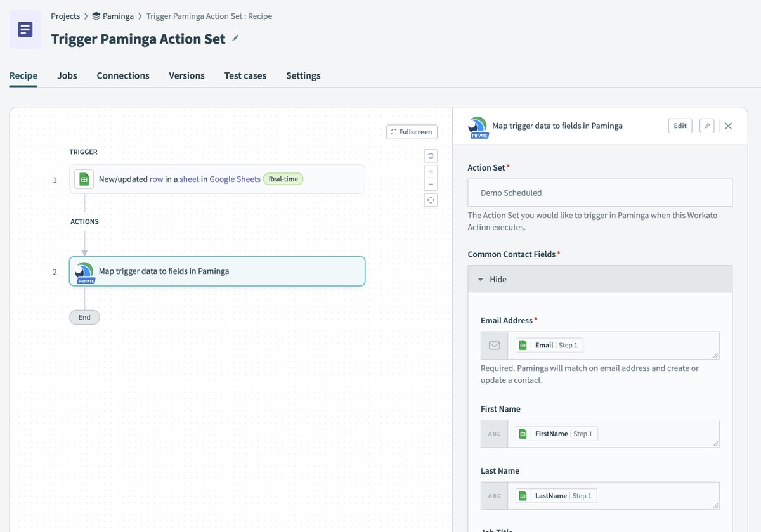Click the Paminga stack icon in breadcrumb
Image resolution: width=761 pixels, height=532 pixels.
coord(96,16)
